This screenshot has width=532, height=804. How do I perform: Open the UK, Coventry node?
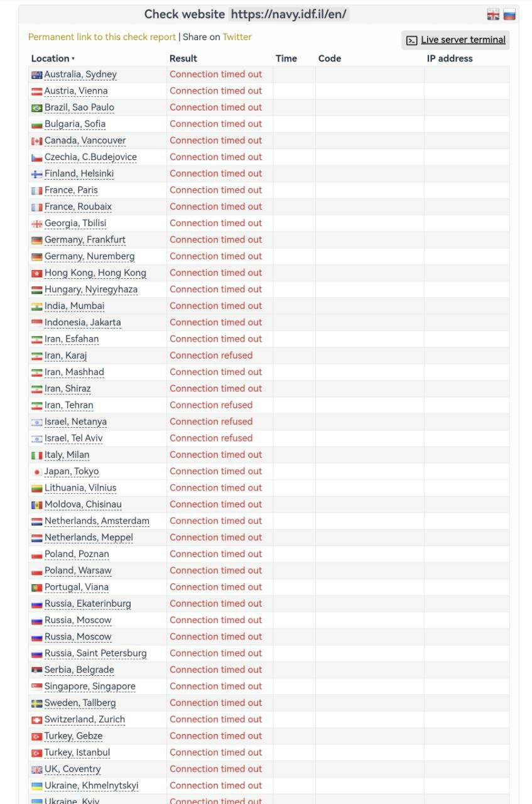tap(72, 769)
